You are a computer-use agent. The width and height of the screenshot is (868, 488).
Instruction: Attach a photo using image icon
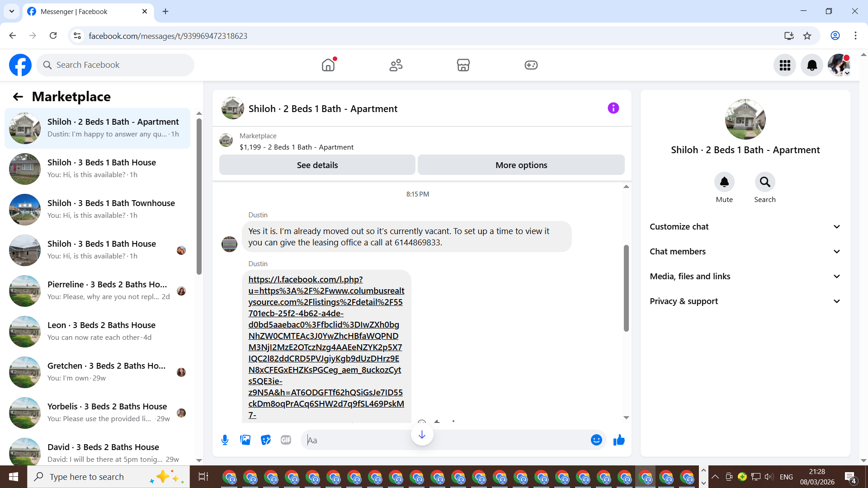[245, 440]
